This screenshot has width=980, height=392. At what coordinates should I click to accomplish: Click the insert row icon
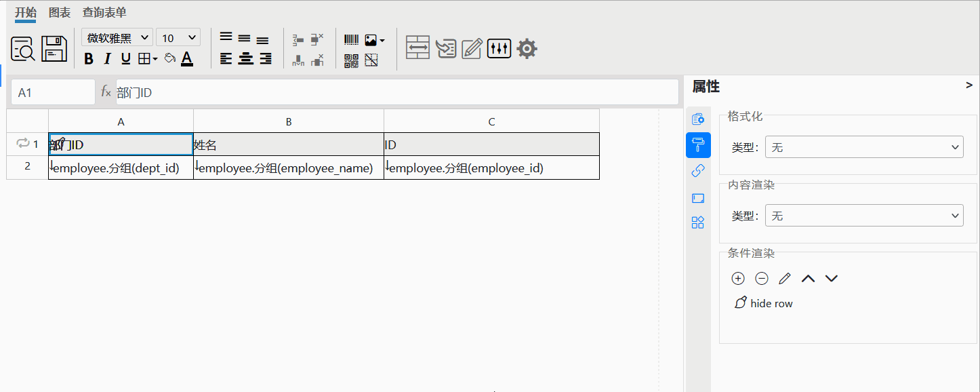[298, 39]
